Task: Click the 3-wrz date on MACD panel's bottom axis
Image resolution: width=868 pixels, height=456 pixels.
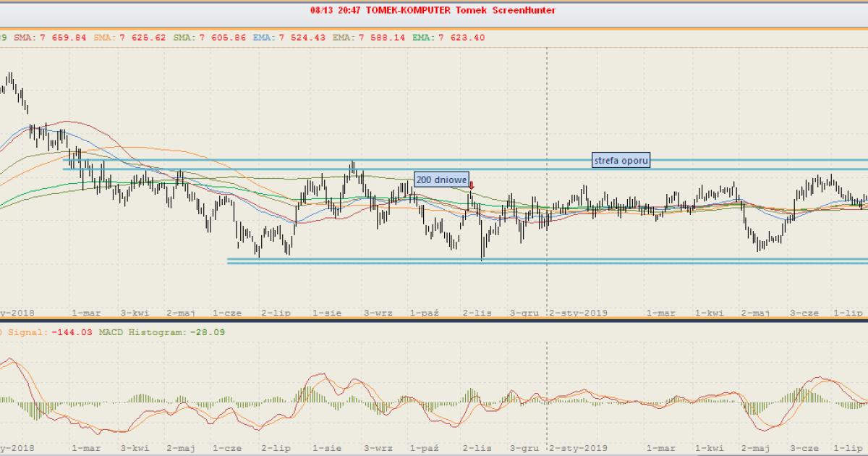Action: [x=378, y=448]
